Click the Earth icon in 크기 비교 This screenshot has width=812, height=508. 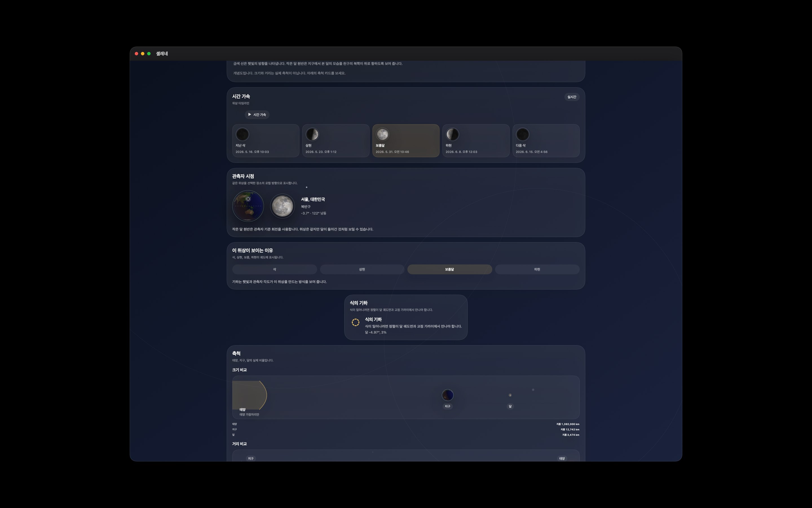click(447, 395)
